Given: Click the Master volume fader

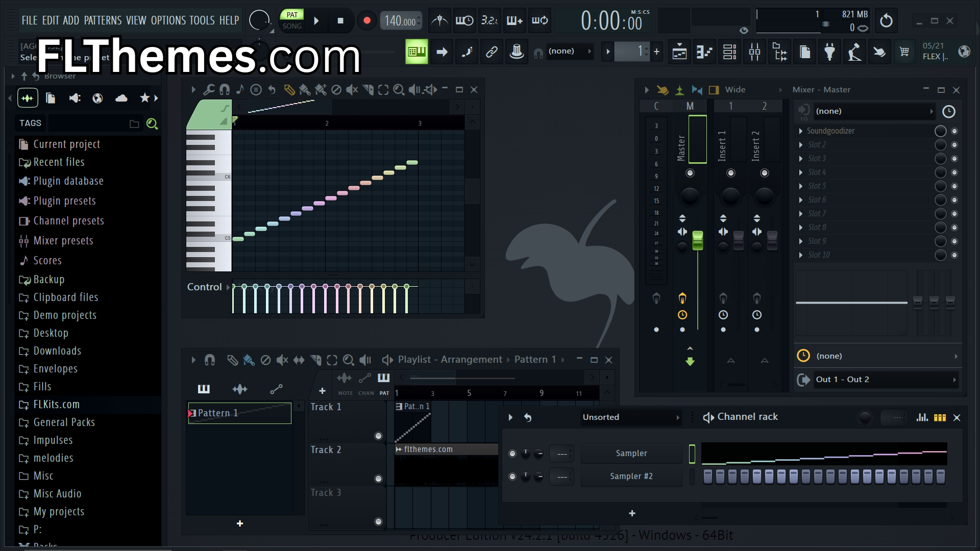Looking at the screenshot, I should click(x=697, y=240).
